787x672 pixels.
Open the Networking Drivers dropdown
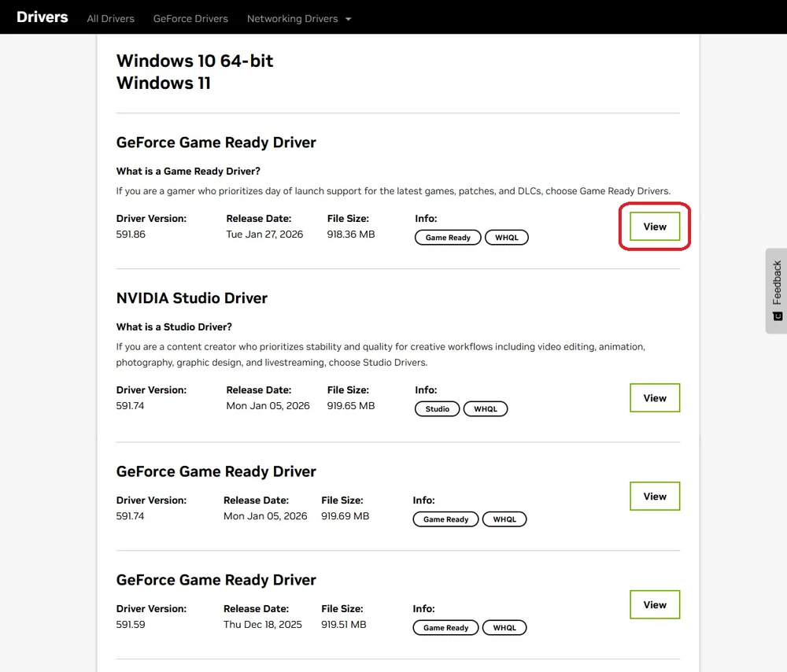pyautogui.click(x=299, y=17)
